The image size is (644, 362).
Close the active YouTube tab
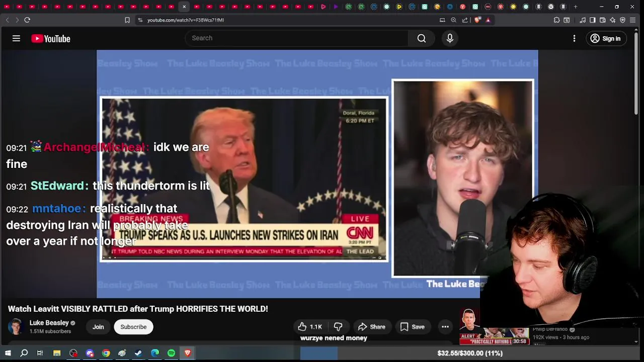(184, 7)
